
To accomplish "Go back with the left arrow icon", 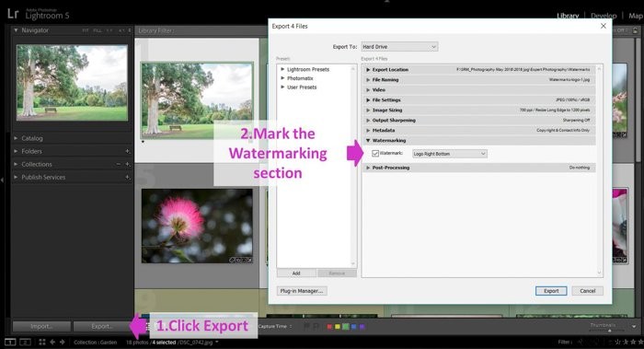I will click(52, 342).
